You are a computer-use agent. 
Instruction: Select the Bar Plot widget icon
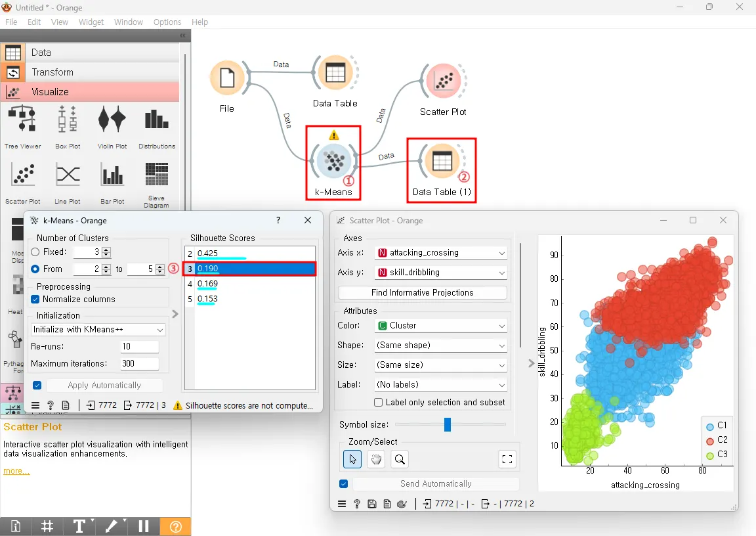pos(112,175)
